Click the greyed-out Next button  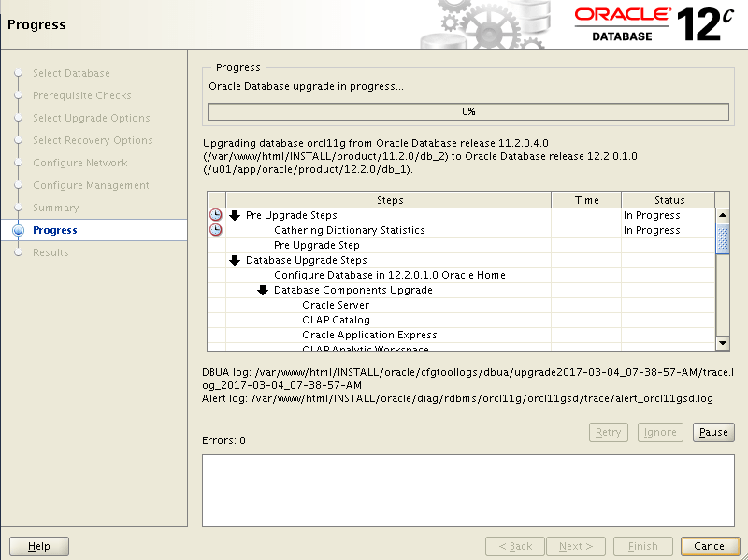[x=576, y=546]
